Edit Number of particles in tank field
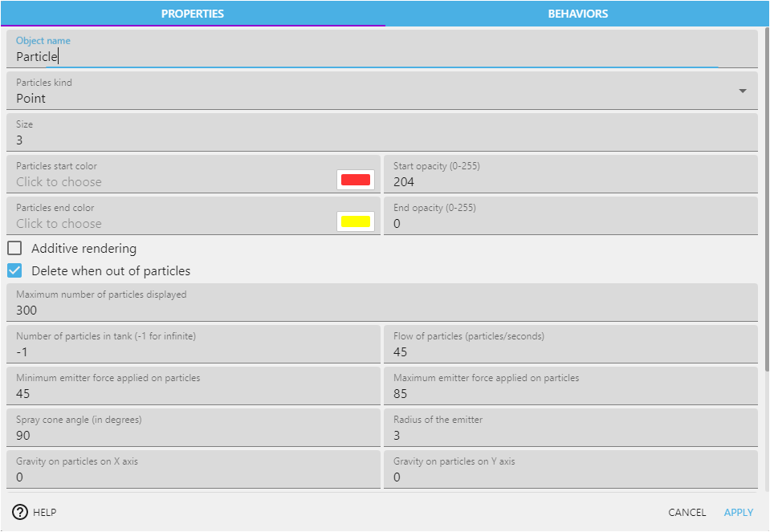 (x=193, y=352)
